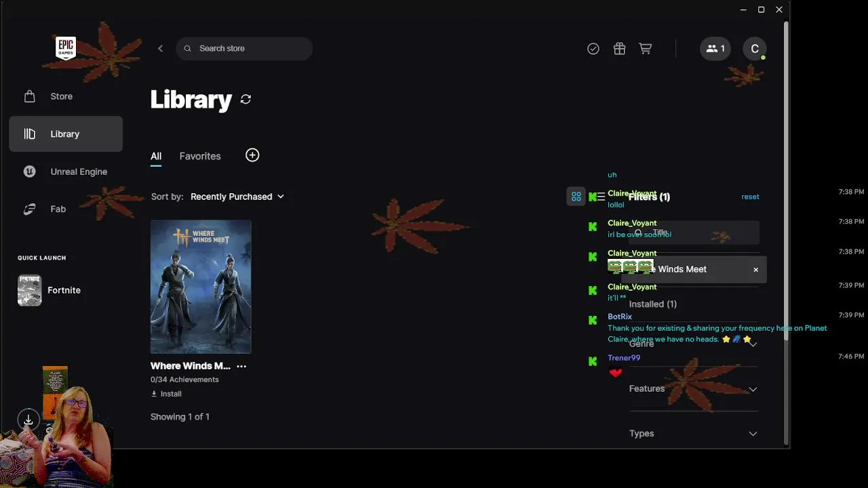
Task: Click the search magnifier icon
Action: point(188,48)
